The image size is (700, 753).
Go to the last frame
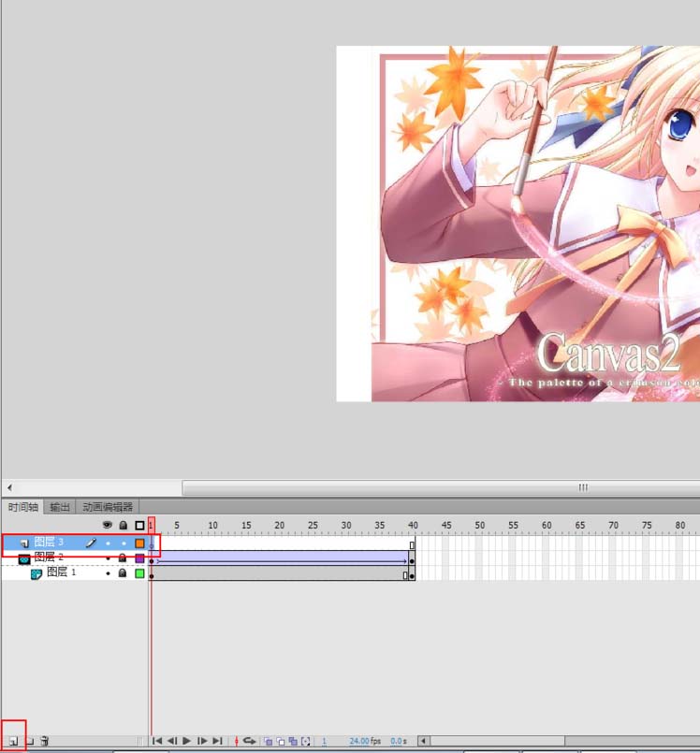[x=217, y=741]
